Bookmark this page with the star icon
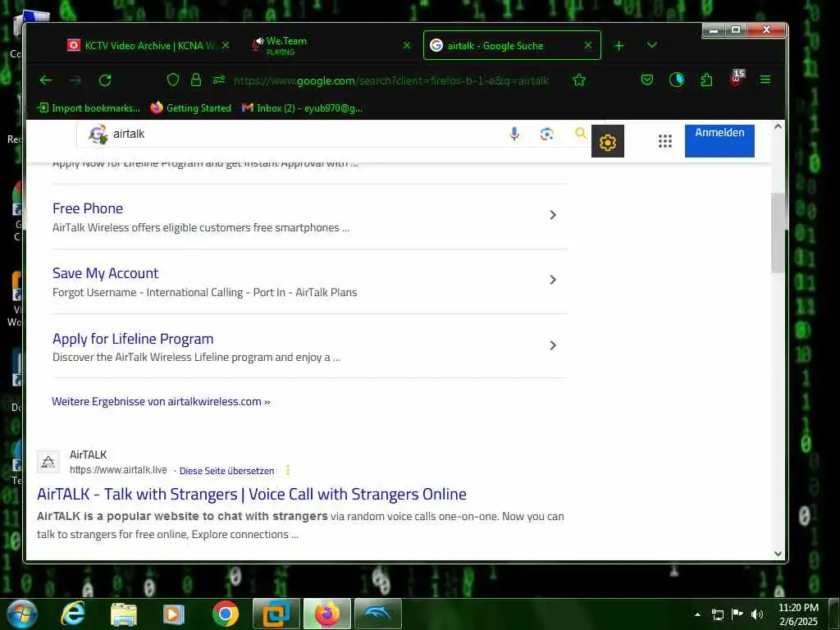The width and height of the screenshot is (840, 630). click(579, 80)
